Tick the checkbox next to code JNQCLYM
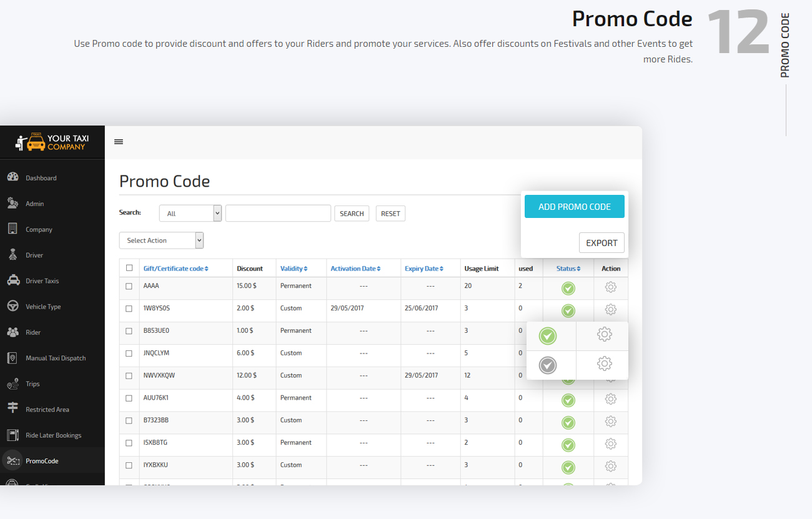Image resolution: width=812 pixels, height=519 pixels. pos(129,353)
